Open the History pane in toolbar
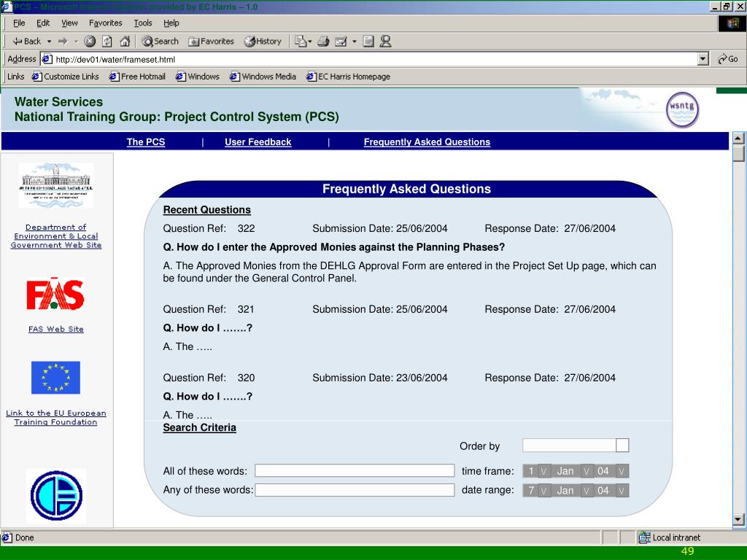The height and width of the screenshot is (560, 747). pos(263,42)
